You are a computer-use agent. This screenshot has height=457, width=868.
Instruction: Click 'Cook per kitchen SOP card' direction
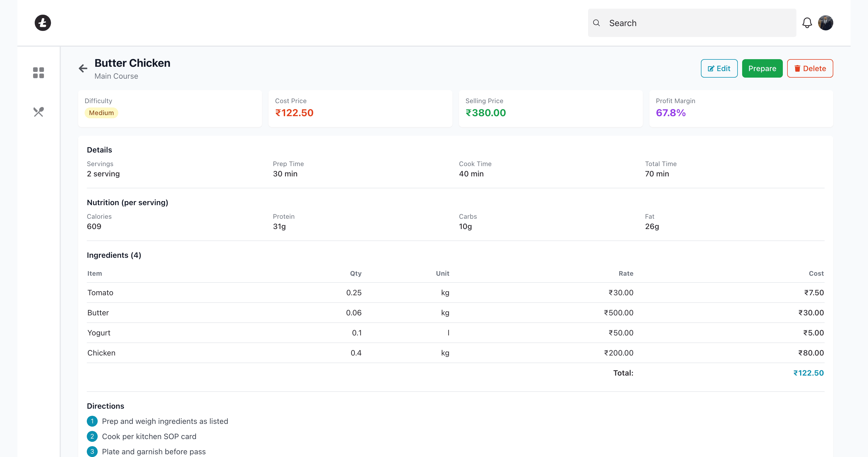149,436
